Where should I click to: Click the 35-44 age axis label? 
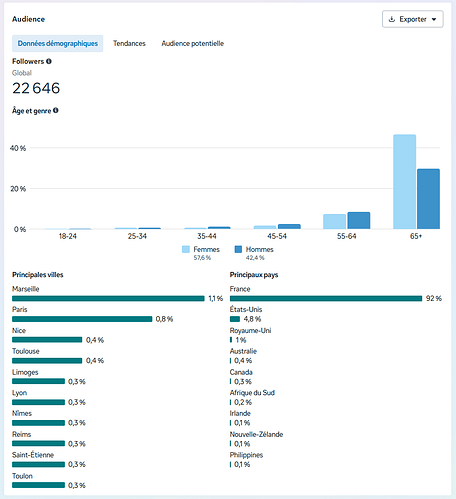pyautogui.click(x=207, y=236)
